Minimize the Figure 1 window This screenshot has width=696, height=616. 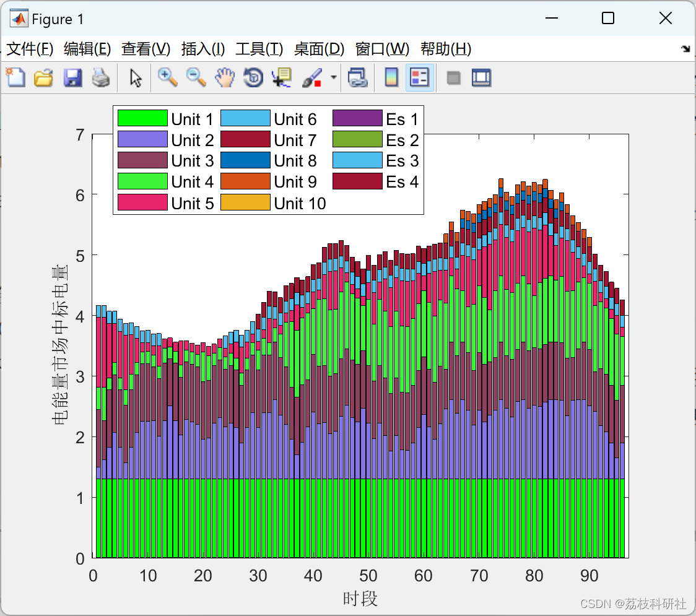551,18
